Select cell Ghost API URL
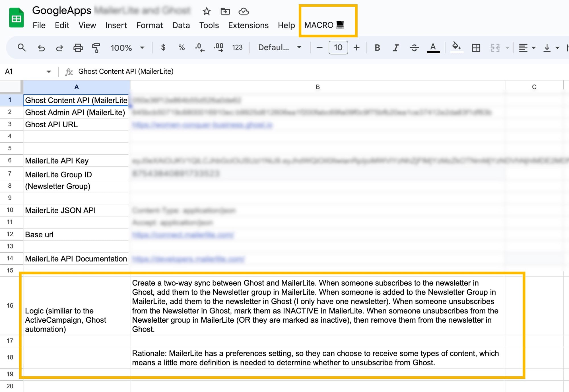The width and height of the screenshot is (569, 392). pos(76,125)
